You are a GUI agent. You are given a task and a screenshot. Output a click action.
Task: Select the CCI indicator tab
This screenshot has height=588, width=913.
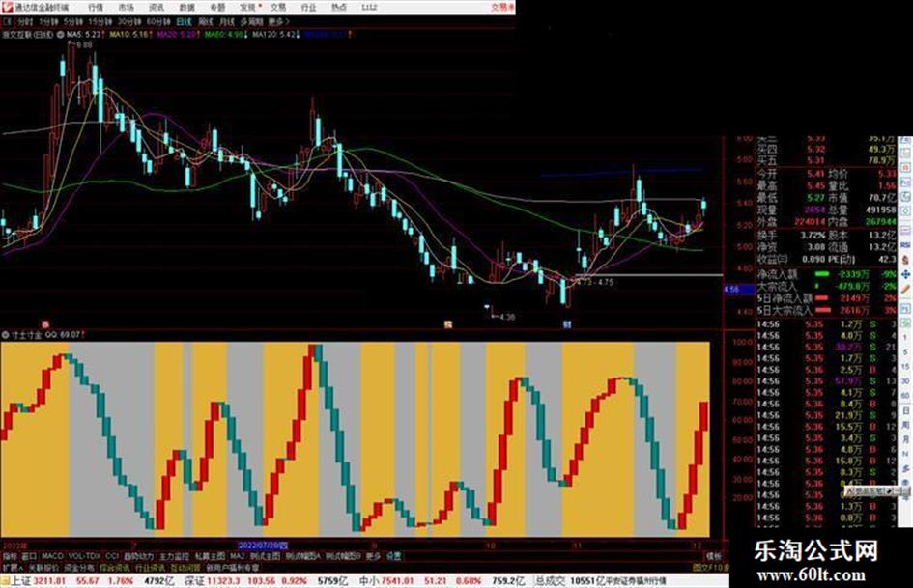pyautogui.click(x=112, y=556)
